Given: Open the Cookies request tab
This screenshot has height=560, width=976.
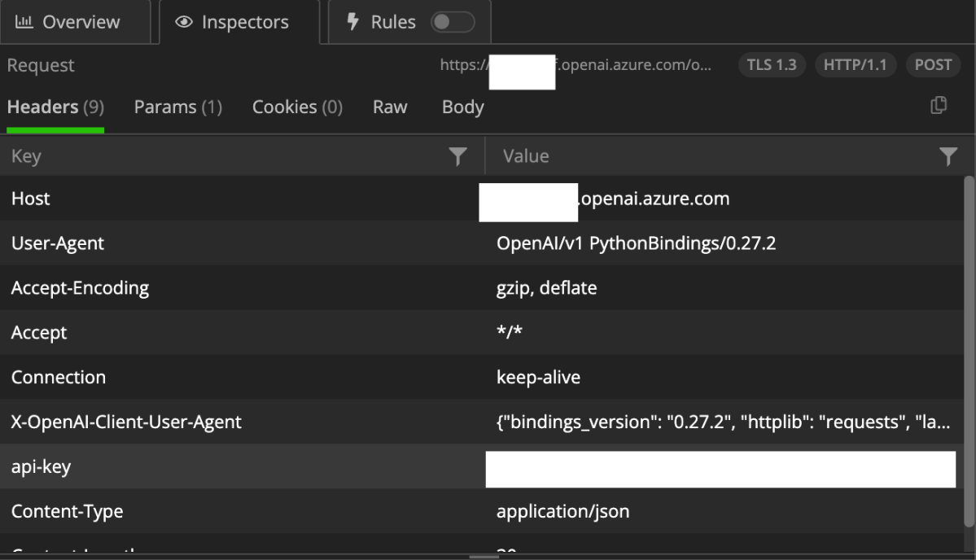Looking at the screenshot, I should pos(297,107).
